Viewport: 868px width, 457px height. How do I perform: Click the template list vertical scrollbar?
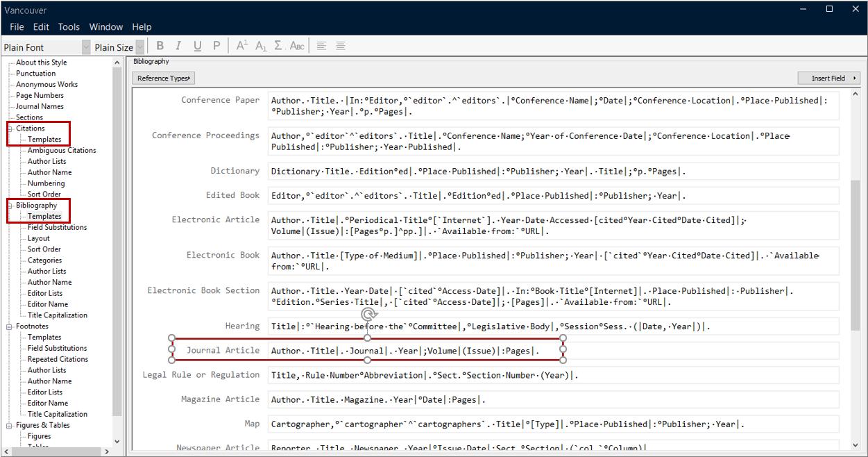(855, 257)
